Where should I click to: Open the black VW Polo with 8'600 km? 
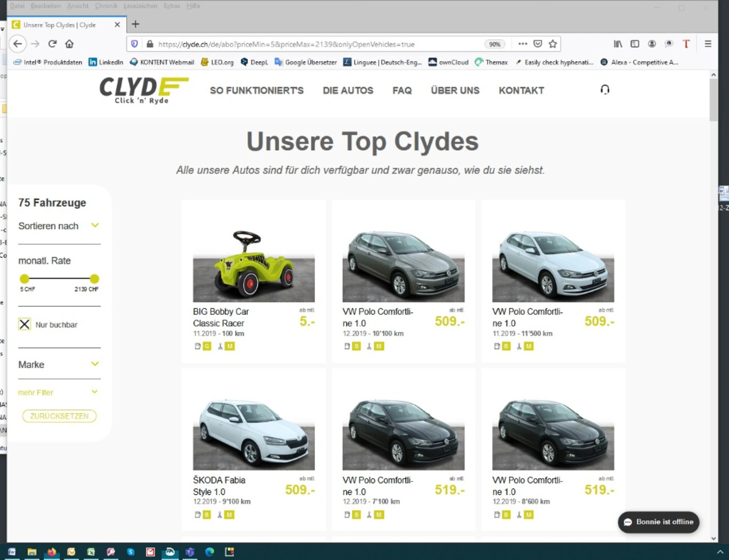553,434
